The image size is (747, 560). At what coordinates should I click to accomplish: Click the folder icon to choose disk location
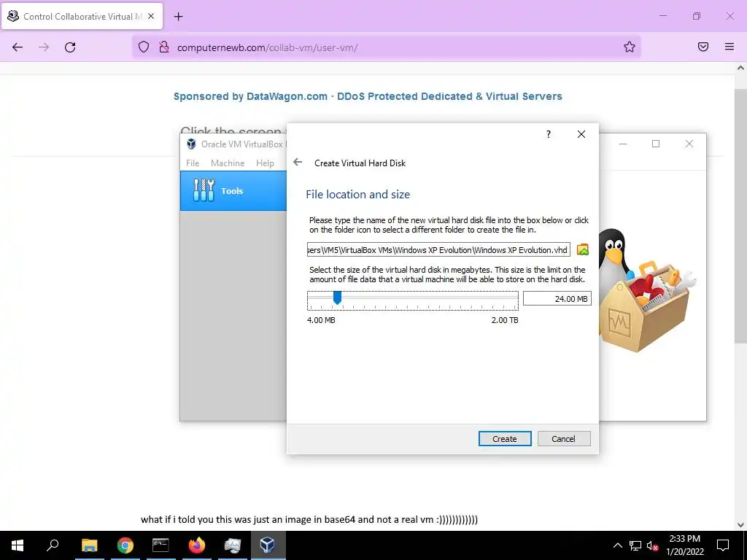583,249
